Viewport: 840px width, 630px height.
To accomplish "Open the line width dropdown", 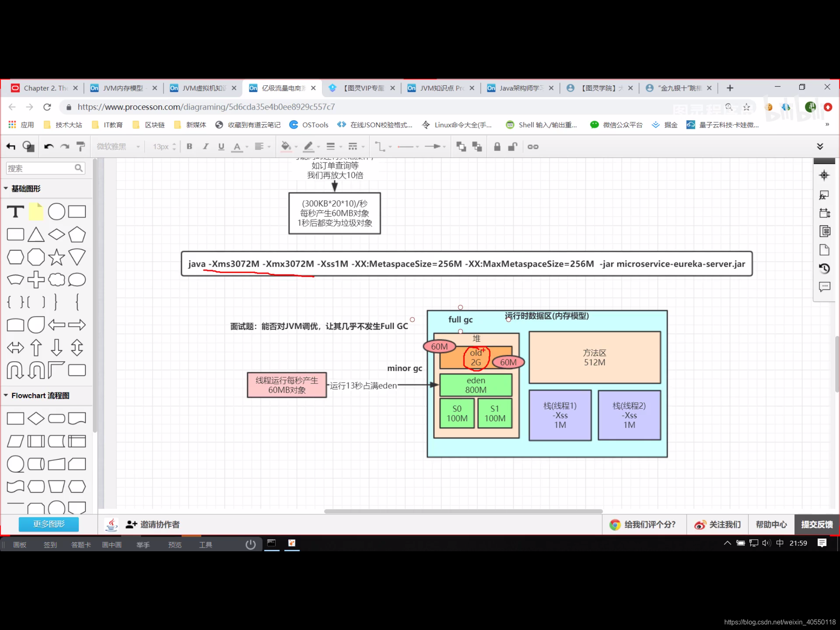I will point(334,146).
